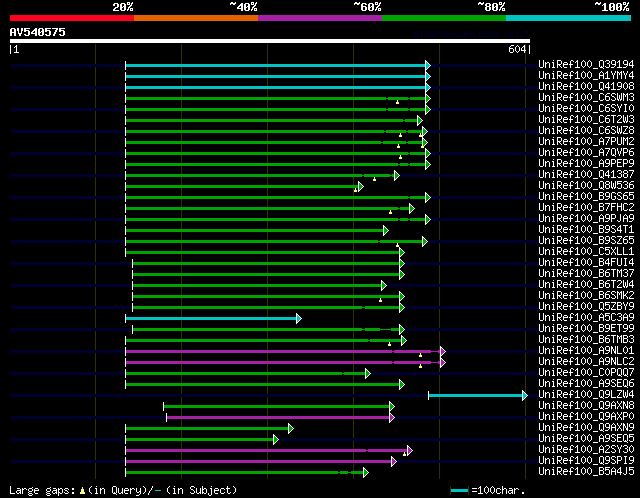Image resolution: width=640 pixels, height=498 pixels.
Task: Click the white AV540575 query bar
Action: point(270,41)
